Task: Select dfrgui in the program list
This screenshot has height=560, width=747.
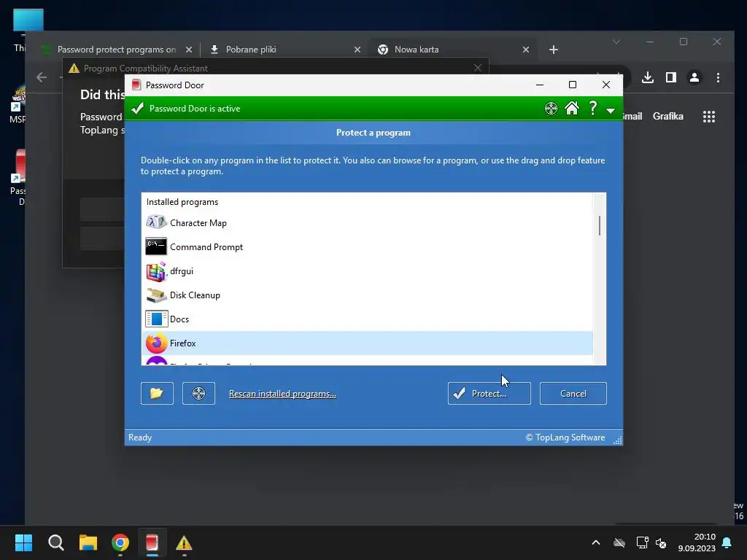Action: click(367, 271)
